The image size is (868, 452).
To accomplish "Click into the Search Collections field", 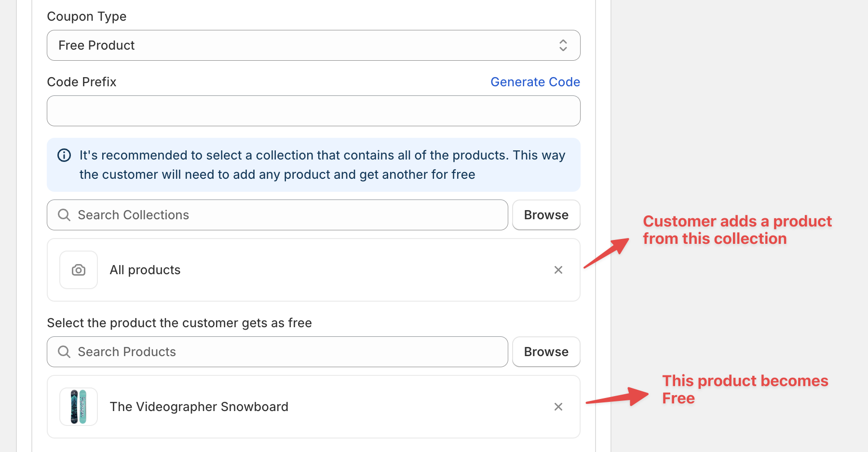I will (289, 215).
